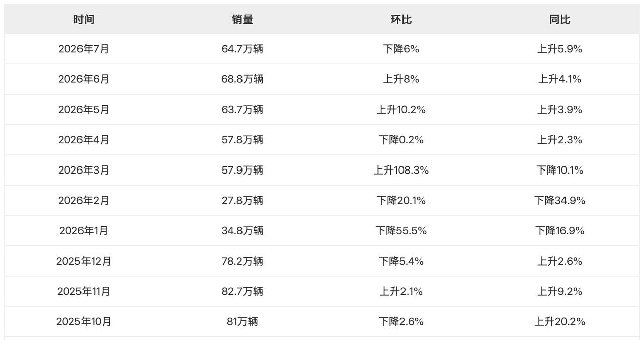This screenshot has height=340, width=644.
Task: Click the 上升10.2% 环比 cell
Action: coord(401,110)
